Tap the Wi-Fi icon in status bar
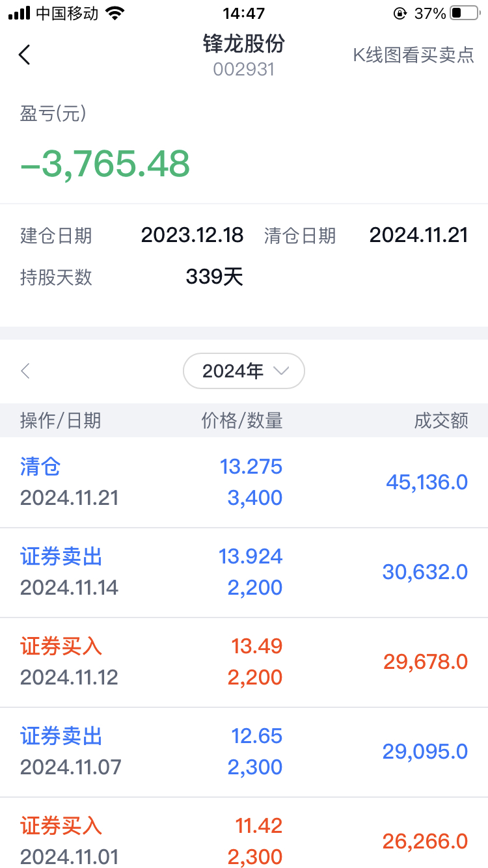Screen dimensions: 488x868 pos(116,13)
